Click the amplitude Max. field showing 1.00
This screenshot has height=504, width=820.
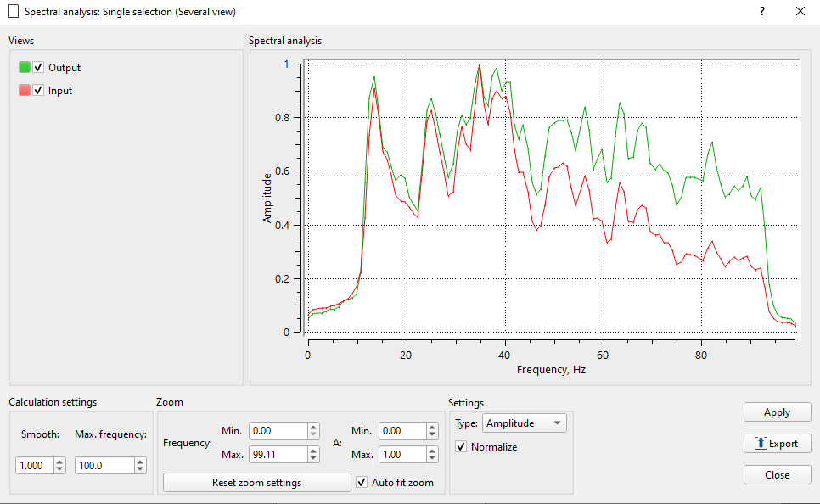[402, 455]
